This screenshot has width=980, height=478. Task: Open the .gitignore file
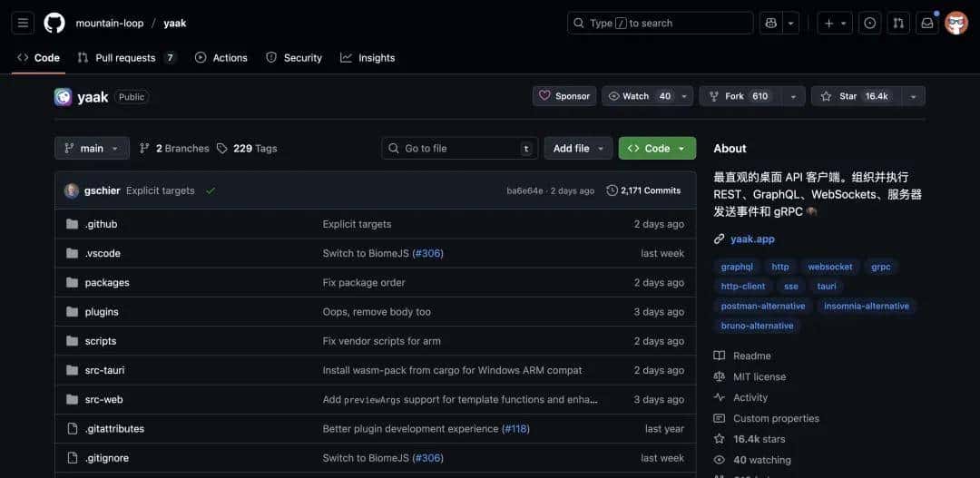click(107, 458)
